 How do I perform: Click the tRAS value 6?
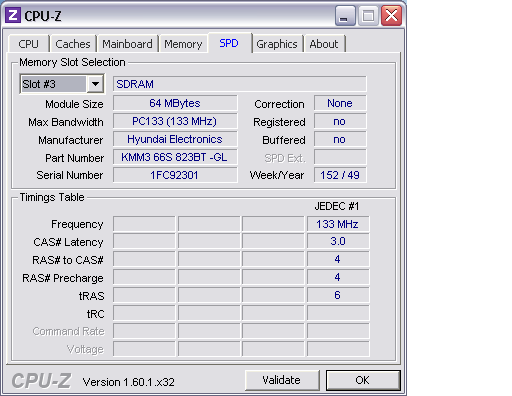tap(338, 295)
